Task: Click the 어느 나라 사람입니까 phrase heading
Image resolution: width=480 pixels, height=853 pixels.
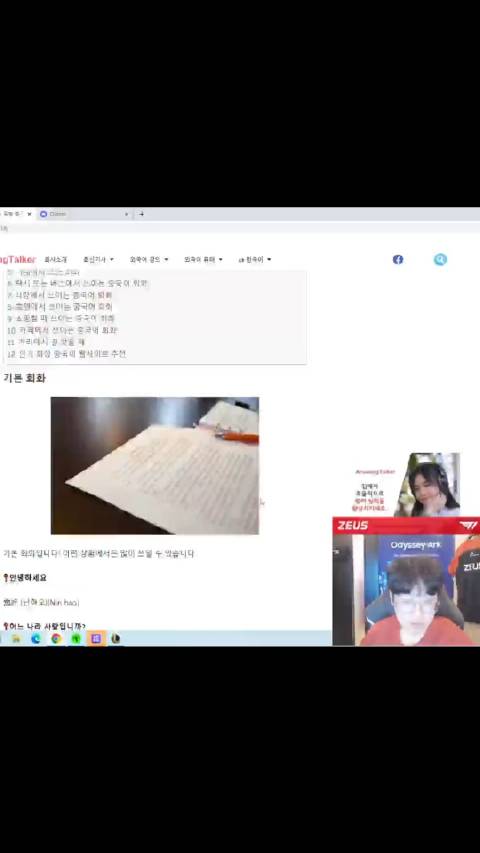Action: pyautogui.click(x=44, y=627)
